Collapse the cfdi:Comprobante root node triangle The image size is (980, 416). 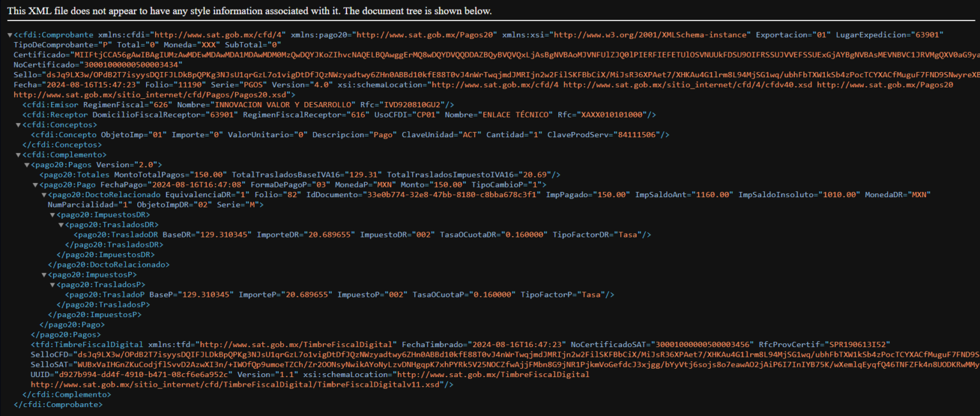pos(10,34)
